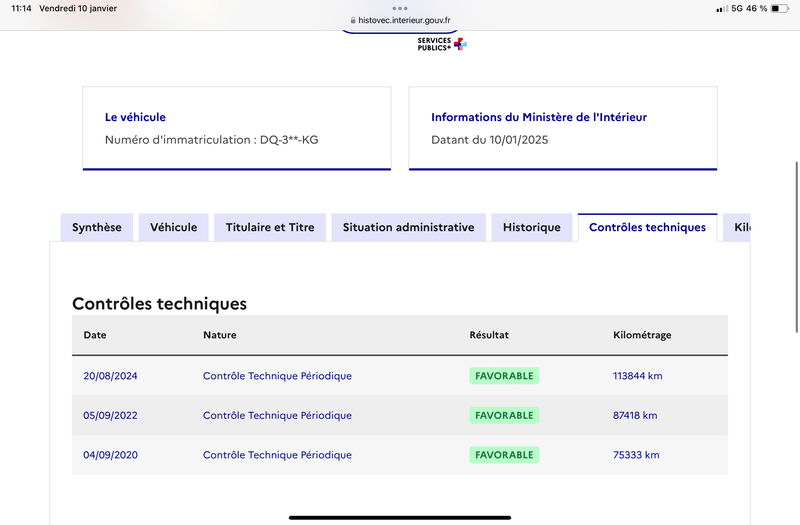Select the Titulaire et Titre tab

(x=270, y=228)
